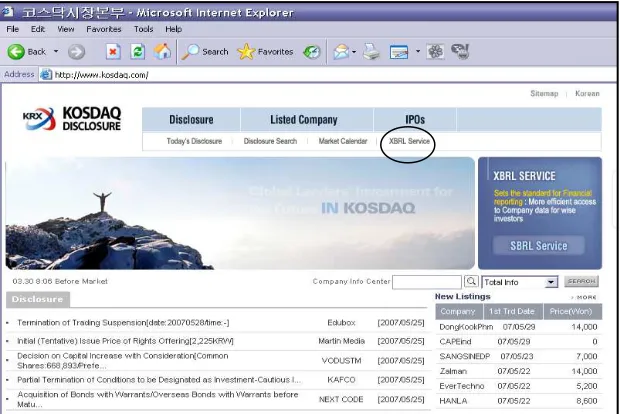Click the SBRL Service banner button

point(539,246)
